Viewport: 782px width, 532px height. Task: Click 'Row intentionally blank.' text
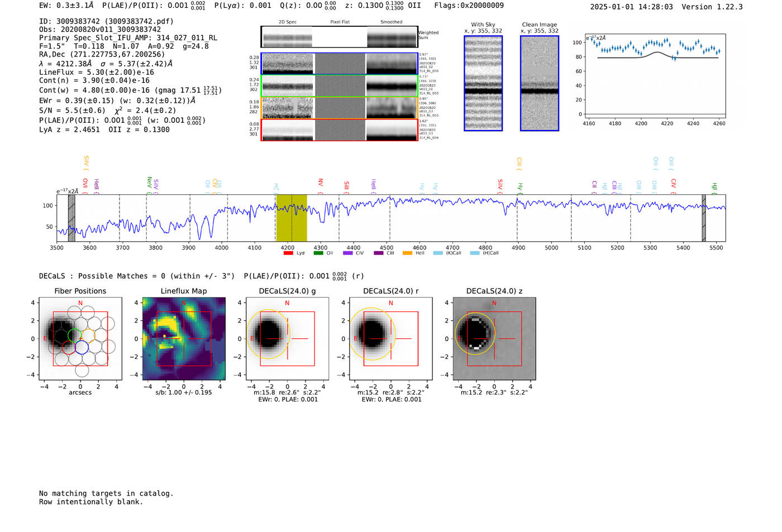[91, 502]
